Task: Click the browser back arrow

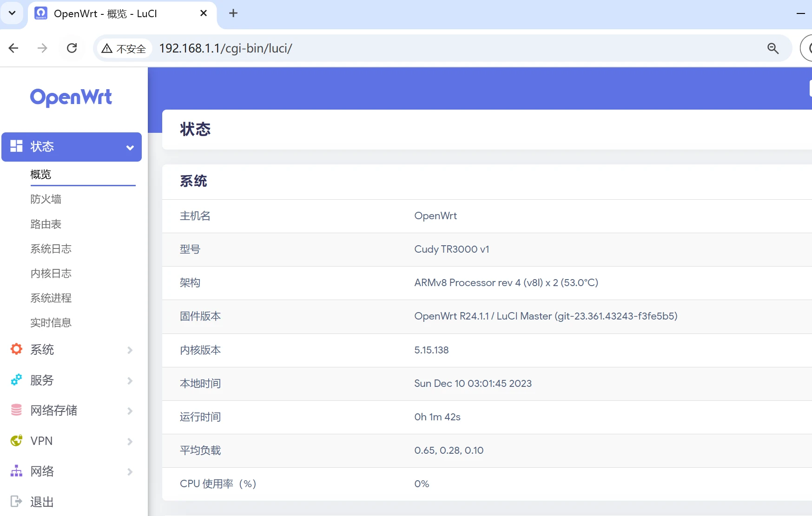Action: coord(13,48)
